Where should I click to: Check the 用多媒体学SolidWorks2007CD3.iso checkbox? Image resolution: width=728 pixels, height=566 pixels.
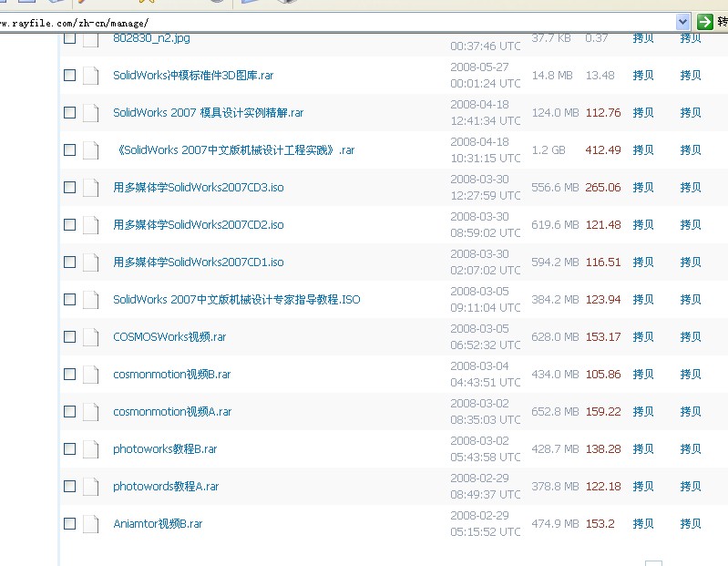pyautogui.click(x=69, y=188)
